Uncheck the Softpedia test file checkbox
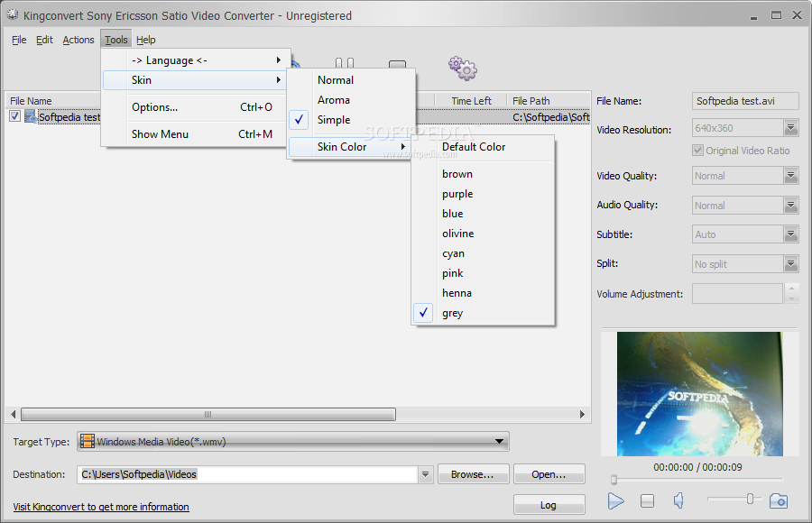Image resolution: width=812 pixels, height=523 pixels. [15, 116]
